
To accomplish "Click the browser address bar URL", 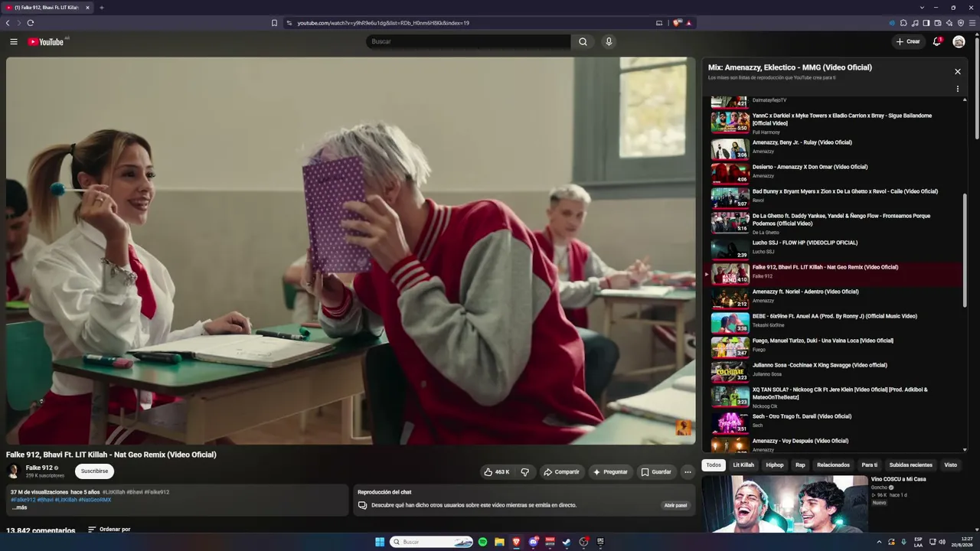I will [x=383, y=23].
